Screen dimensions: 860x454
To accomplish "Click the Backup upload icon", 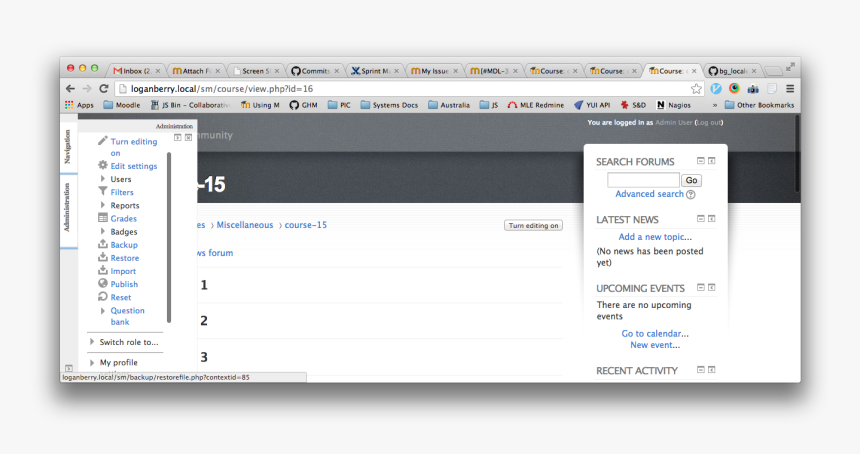I will 103,244.
